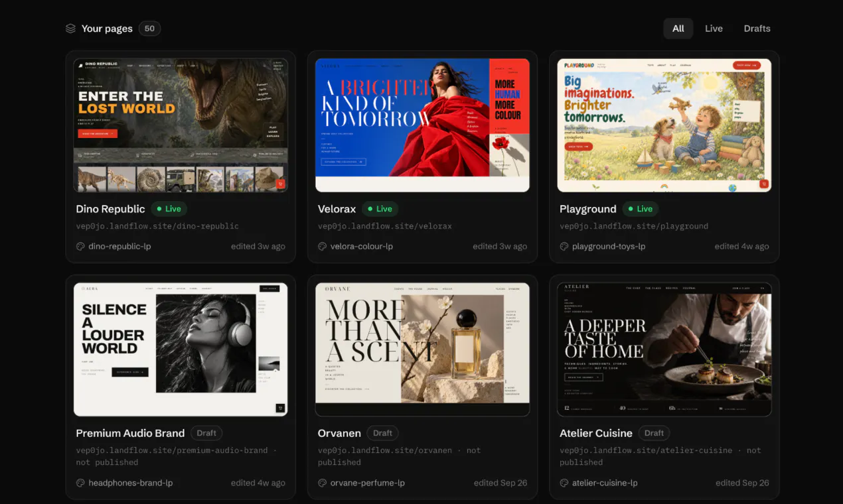Click the playground-toys-lp theme name
This screenshot has height=504, width=843.
click(609, 246)
